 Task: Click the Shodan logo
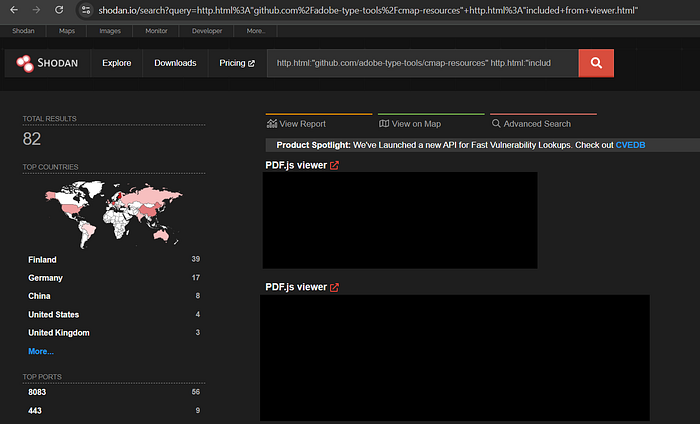tap(47, 63)
